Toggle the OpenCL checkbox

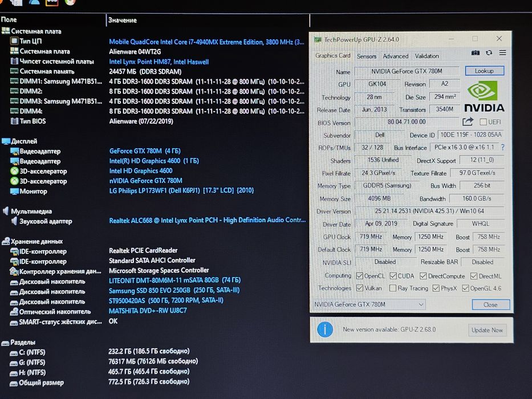click(x=360, y=276)
